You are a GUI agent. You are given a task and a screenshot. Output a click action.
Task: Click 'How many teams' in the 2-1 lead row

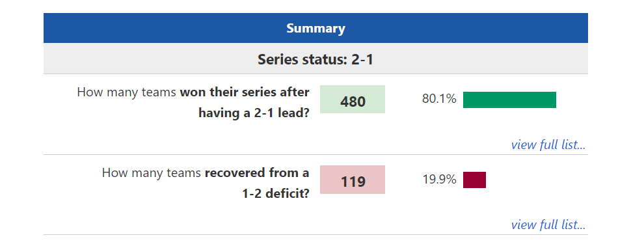click(x=127, y=92)
